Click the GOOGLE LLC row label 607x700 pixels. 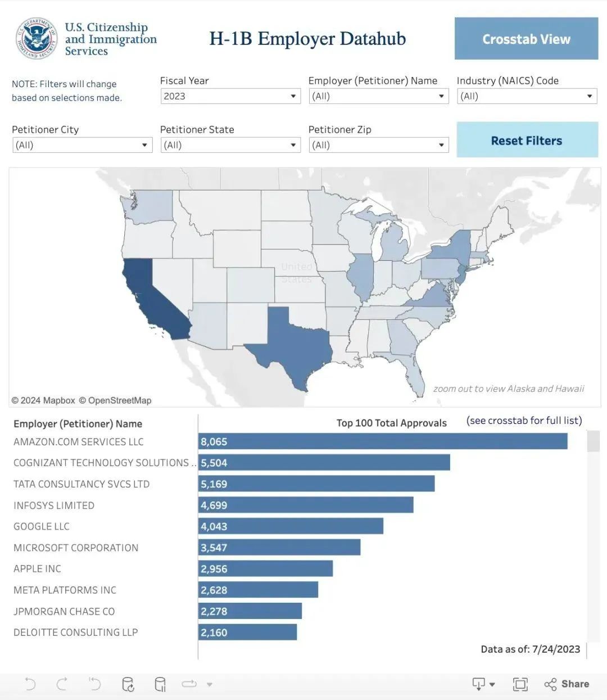pyautogui.click(x=42, y=526)
